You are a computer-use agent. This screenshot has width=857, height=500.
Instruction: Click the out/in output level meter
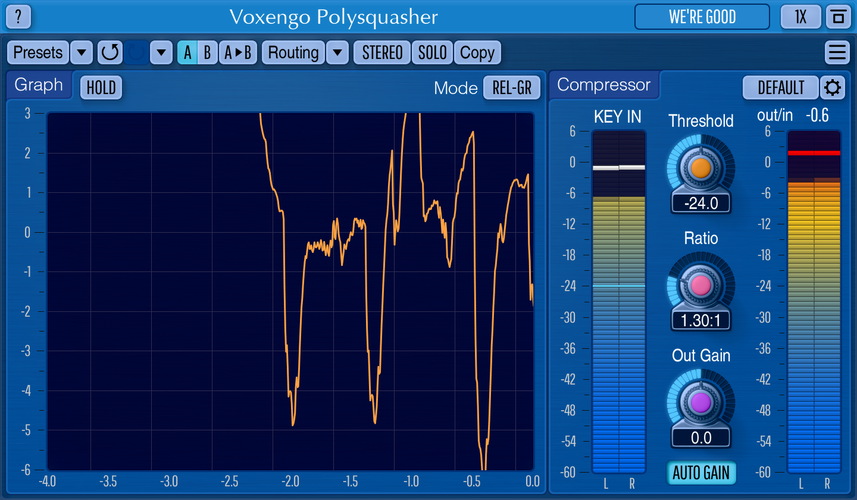pos(814,302)
